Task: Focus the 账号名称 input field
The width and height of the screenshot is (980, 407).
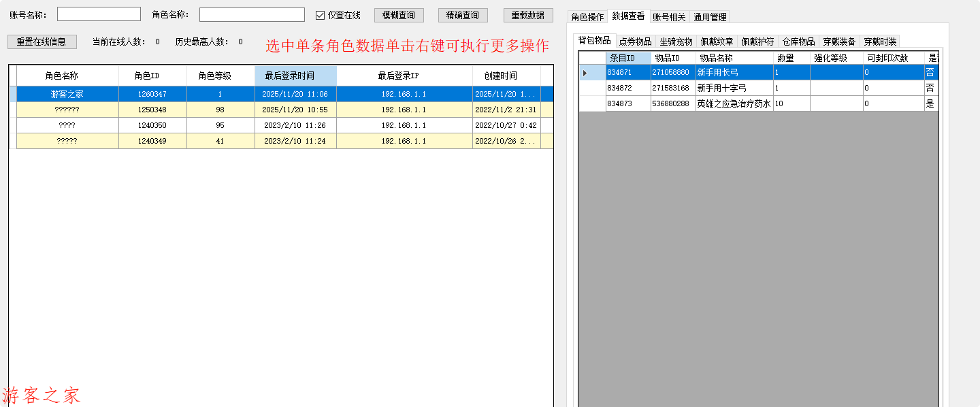Action: coord(99,14)
